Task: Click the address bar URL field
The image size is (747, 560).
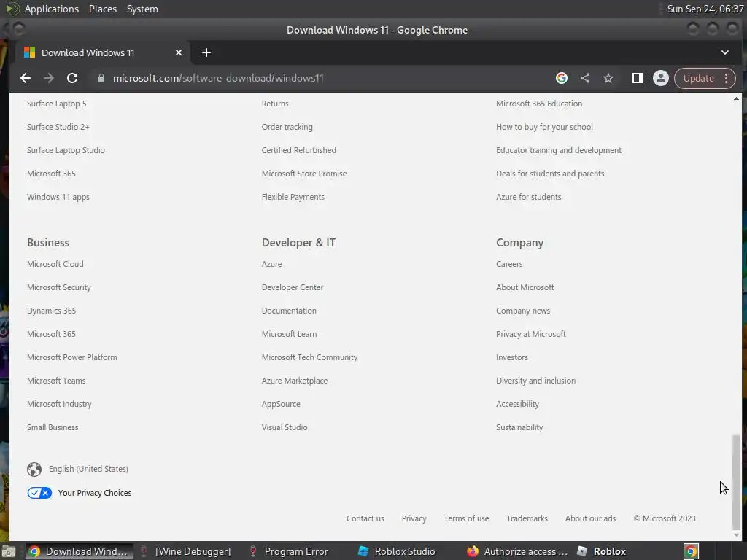Action: [218, 78]
